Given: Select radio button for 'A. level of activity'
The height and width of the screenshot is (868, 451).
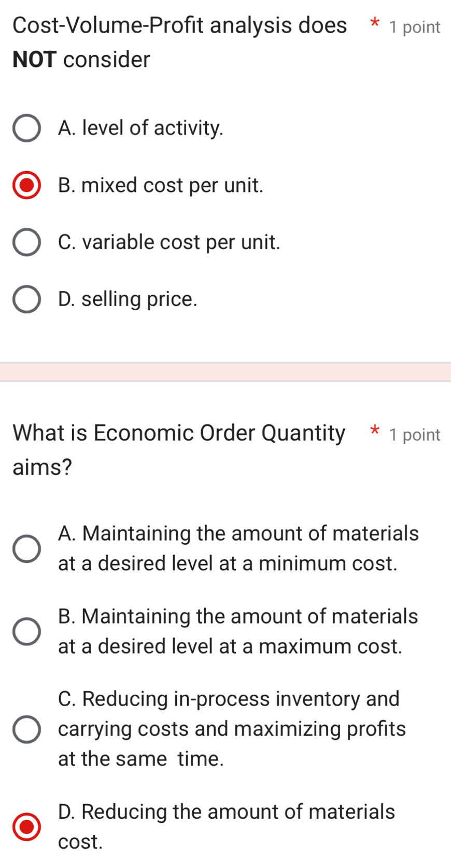Looking at the screenshot, I should pos(26,129).
